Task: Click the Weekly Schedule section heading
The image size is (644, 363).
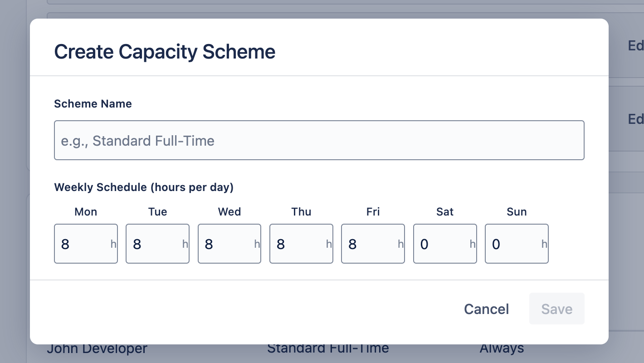Action: tap(144, 187)
